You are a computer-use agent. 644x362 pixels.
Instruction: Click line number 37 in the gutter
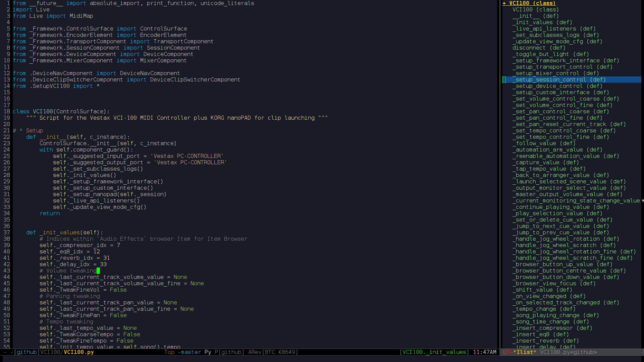click(x=7, y=233)
